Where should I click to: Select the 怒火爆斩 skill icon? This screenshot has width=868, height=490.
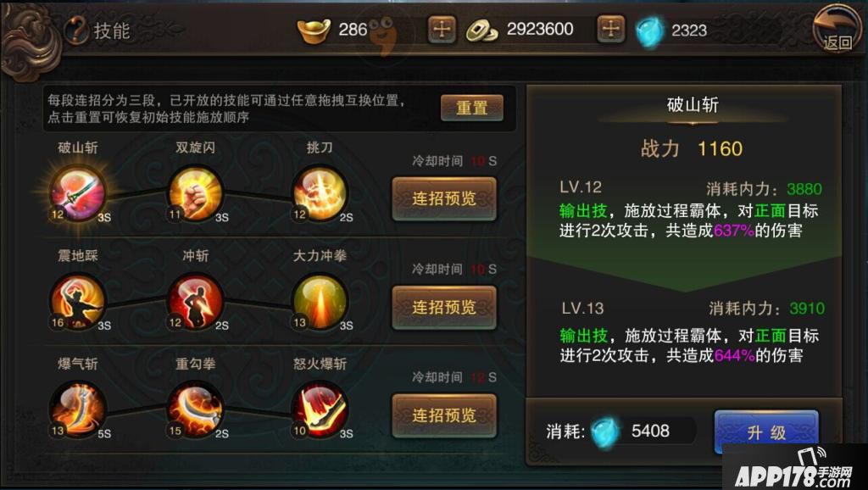(x=320, y=410)
